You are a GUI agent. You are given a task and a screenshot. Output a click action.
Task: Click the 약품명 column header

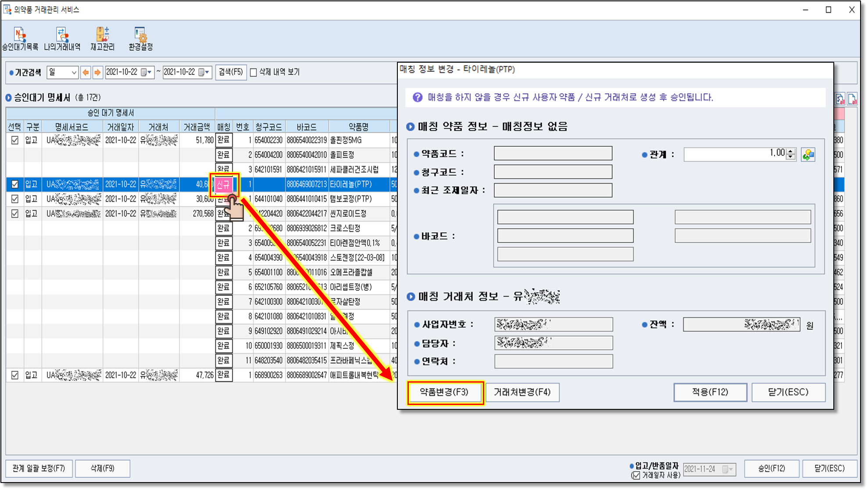click(x=358, y=127)
